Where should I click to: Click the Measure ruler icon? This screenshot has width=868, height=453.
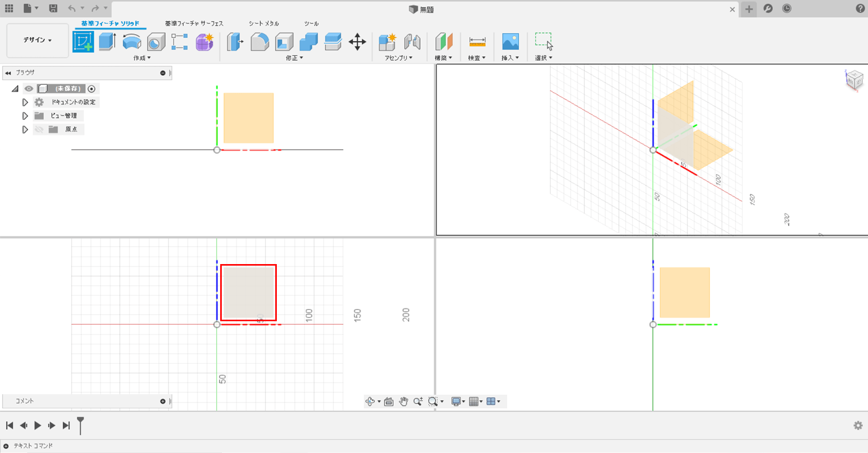[x=477, y=42]
